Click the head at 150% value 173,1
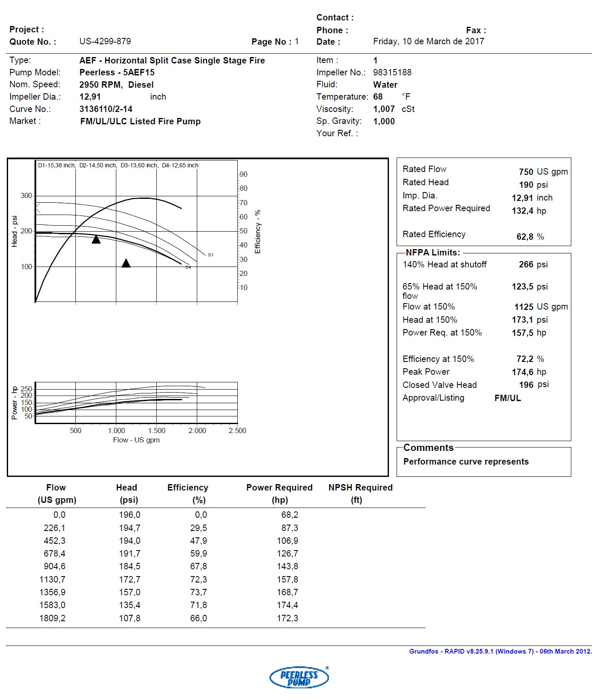Viewport: 596px width, 700px height. [523, 320]
